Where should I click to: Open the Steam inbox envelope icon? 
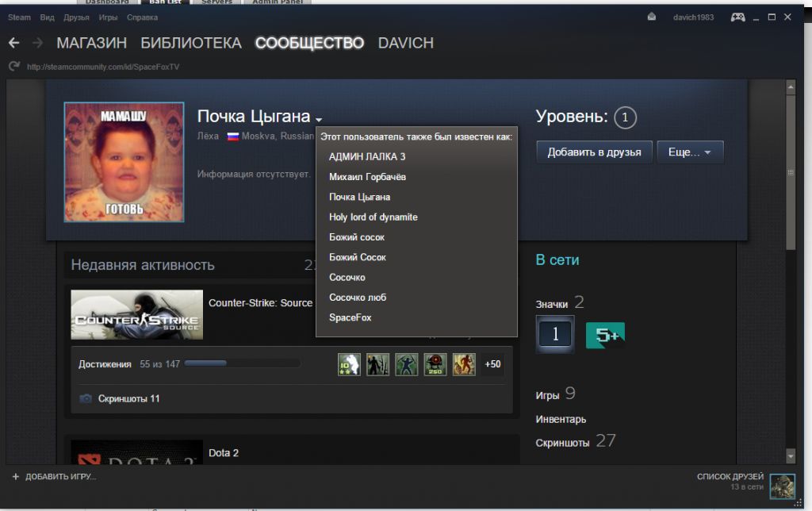(652, 17)
